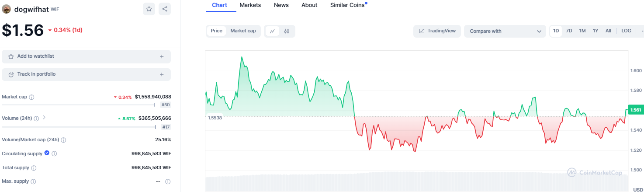Open the Compare with dropdown
The width and height of the screenshot is (644, 192).
pyautogui.click(x=505, y=31)
